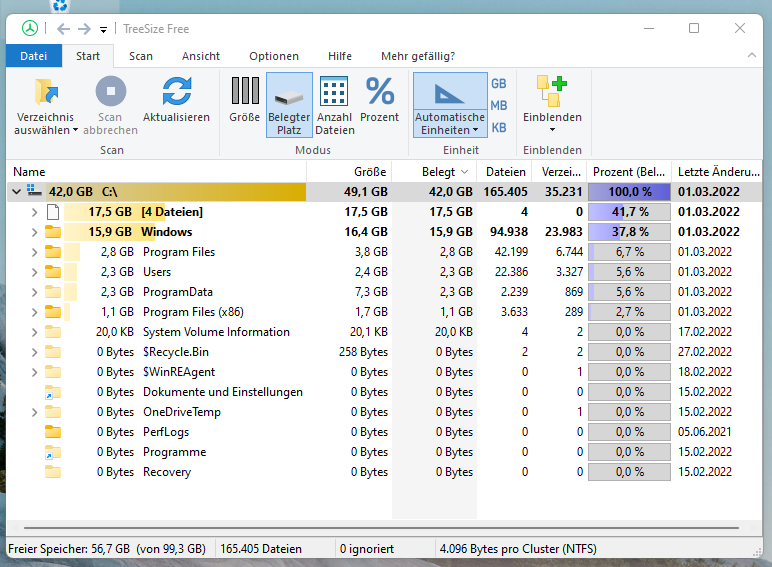The image size is (772, 567).
Task: Click System Volume Information folder icon
Action: coord(53,332)
